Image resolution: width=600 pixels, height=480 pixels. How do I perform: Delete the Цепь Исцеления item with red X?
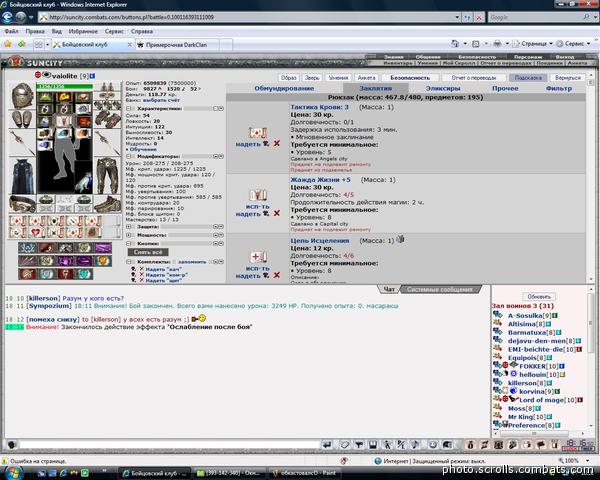(277, 275)
